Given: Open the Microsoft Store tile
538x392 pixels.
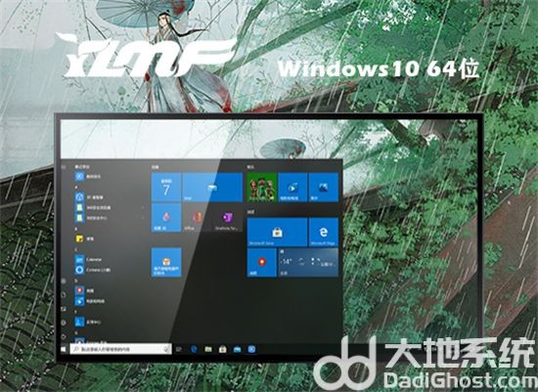Looking at the screenshot, I should [x=277, y=233].
